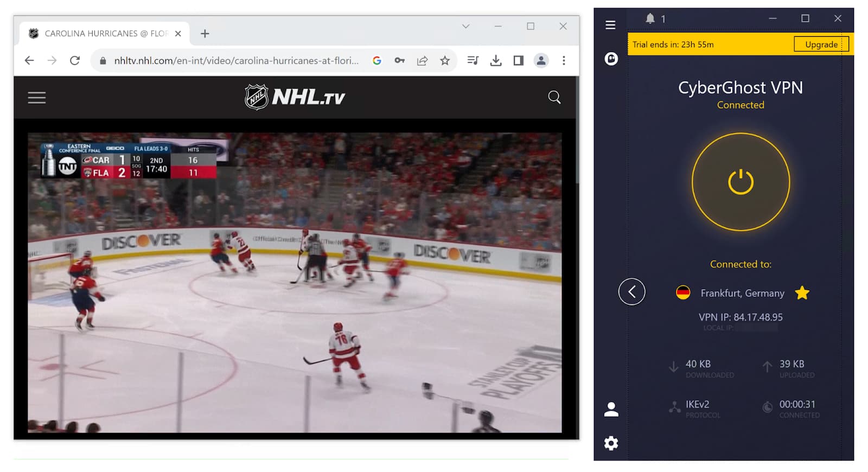Image resolution: width=868 pixels, height=472 pixels.
Task: Close the CyberGhost VPN window
Action: [838, 18]
